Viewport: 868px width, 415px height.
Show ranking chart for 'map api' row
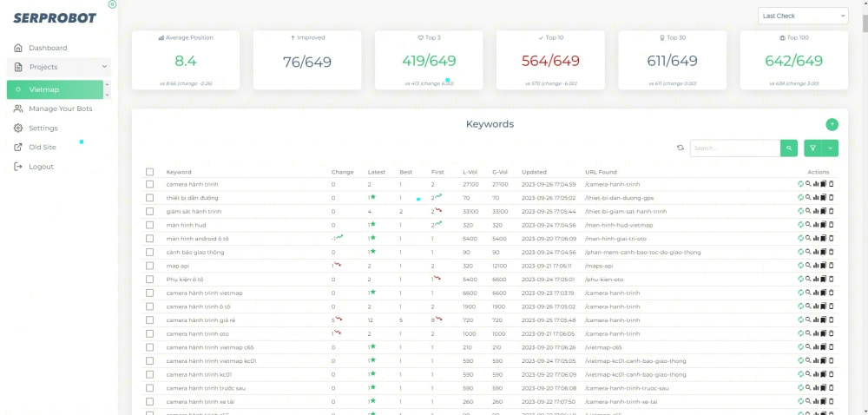[x=816, y=265]
